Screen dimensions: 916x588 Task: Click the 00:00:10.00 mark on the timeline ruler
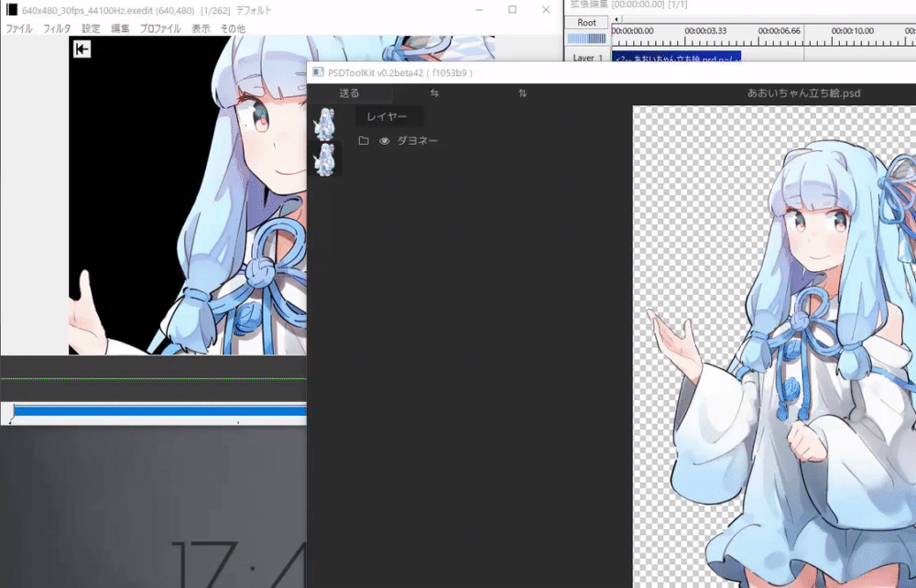click(852, 30)
